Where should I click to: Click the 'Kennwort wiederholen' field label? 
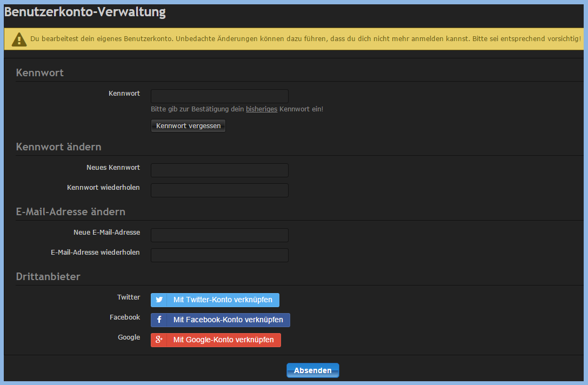click(x=103, y=188)
